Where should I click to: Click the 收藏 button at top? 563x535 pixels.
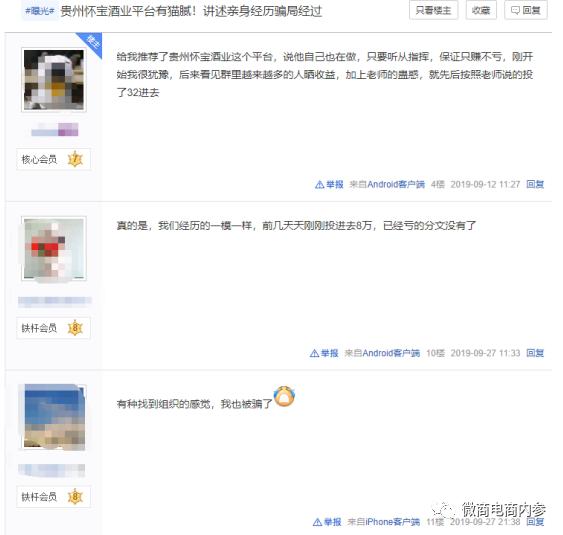[x=481, y=10]
